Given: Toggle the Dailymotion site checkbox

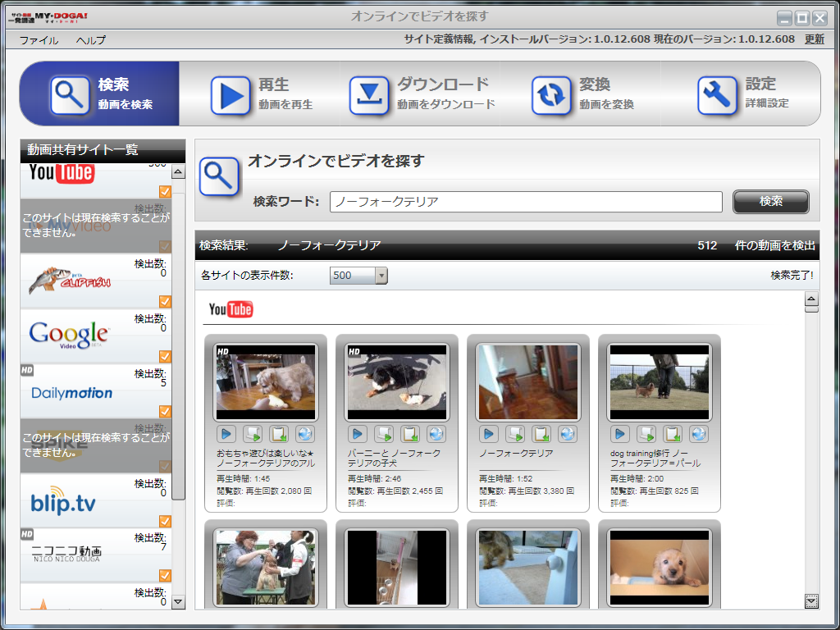Looking at the screenshot, I should tap(165, 411).
